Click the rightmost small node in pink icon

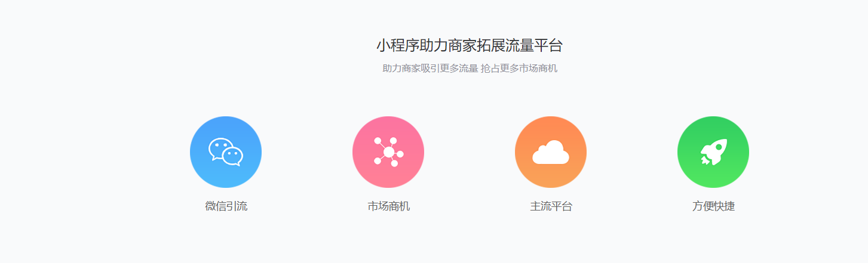400,154
